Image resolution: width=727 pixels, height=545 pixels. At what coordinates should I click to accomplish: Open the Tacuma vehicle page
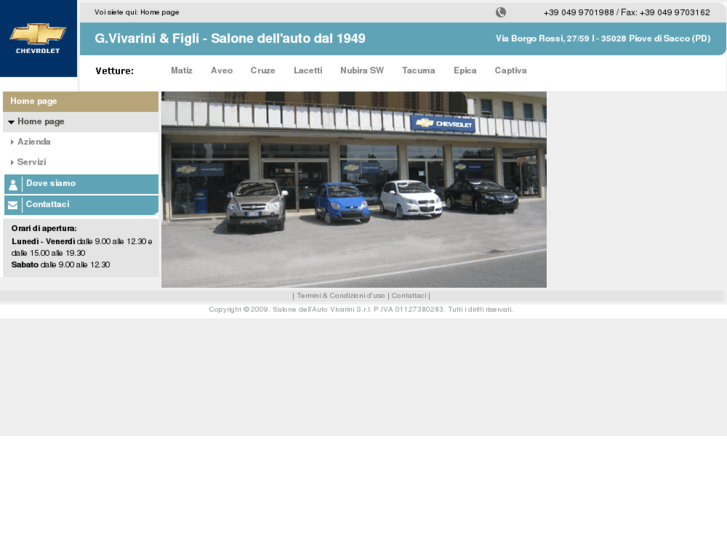coord(419,71)
